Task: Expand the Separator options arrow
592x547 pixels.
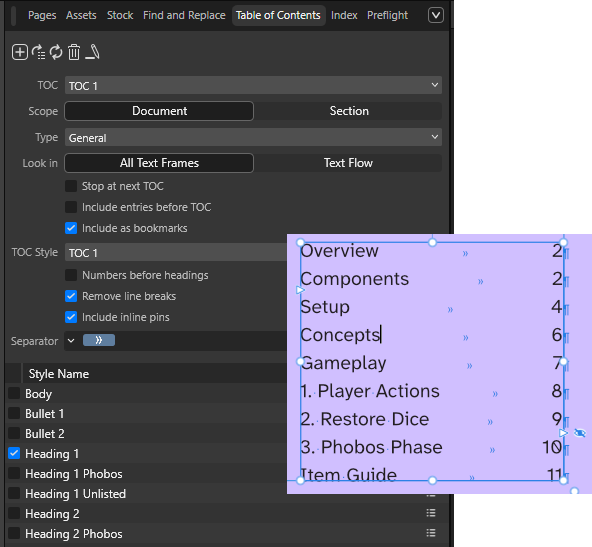Action: click(x=71, y=341)
